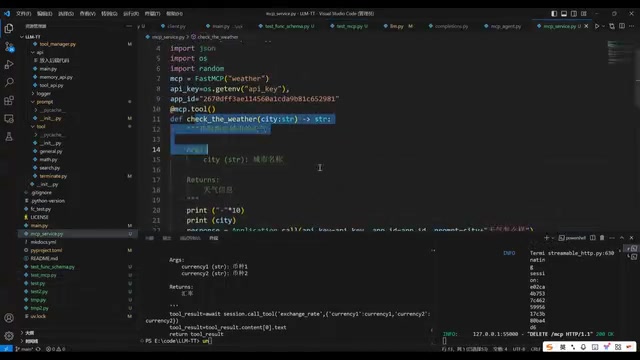The width and height of the screenshot is (640, 360).
Task: Close the terminal panel
Action: pyautogui.click(x=631, y=238)
